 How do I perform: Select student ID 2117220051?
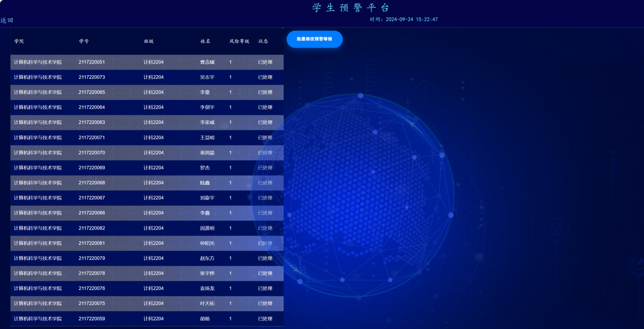[91, 62]
